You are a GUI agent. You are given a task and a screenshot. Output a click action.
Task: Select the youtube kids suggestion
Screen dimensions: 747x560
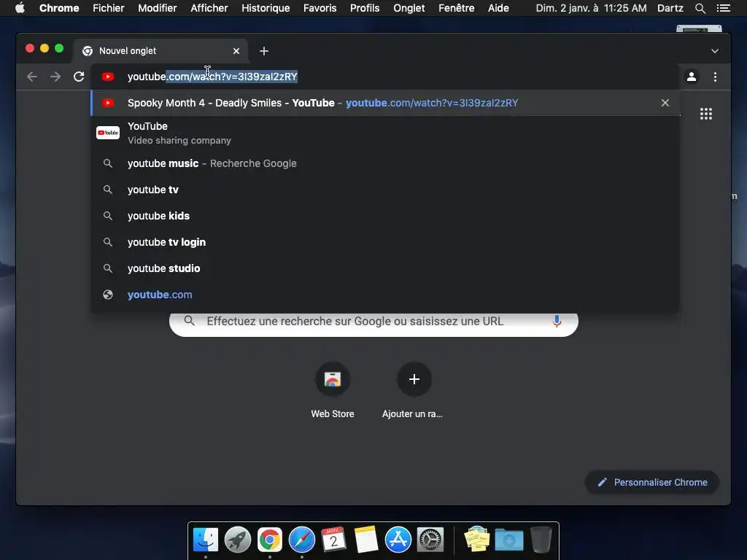[x=385, y=216]
